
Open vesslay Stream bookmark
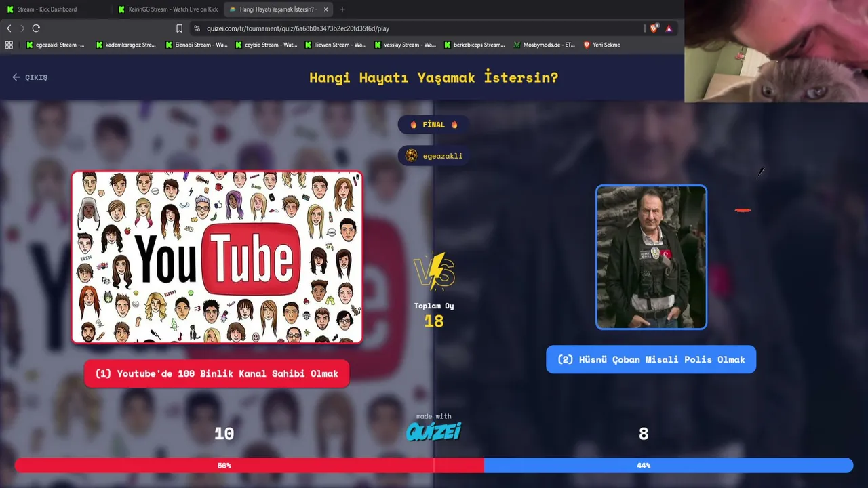coord(406,45)
